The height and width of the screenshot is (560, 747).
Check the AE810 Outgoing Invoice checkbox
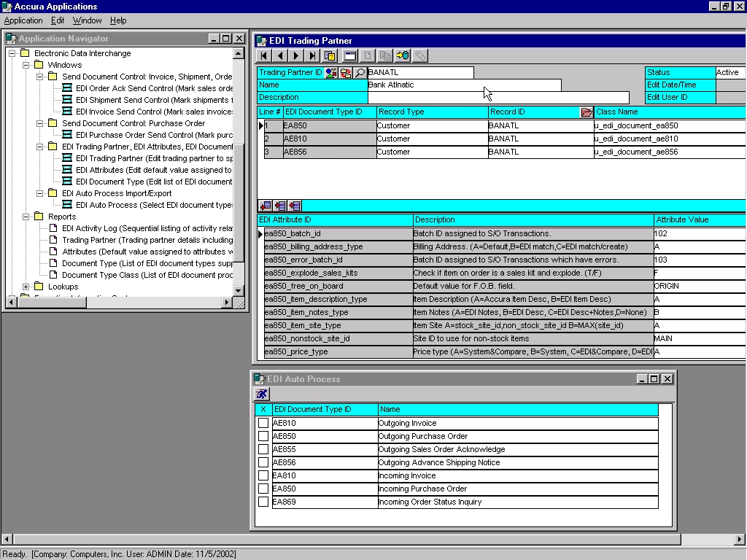click(263, 423)
